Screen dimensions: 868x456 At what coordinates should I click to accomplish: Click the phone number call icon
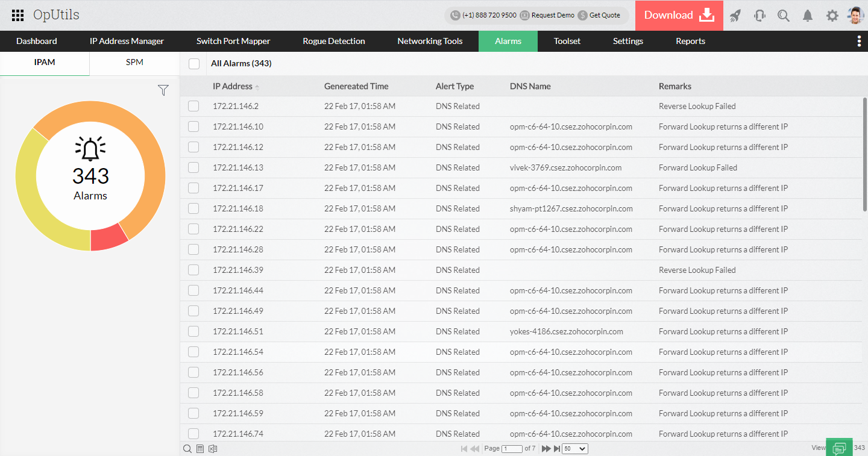coord(455,16)
